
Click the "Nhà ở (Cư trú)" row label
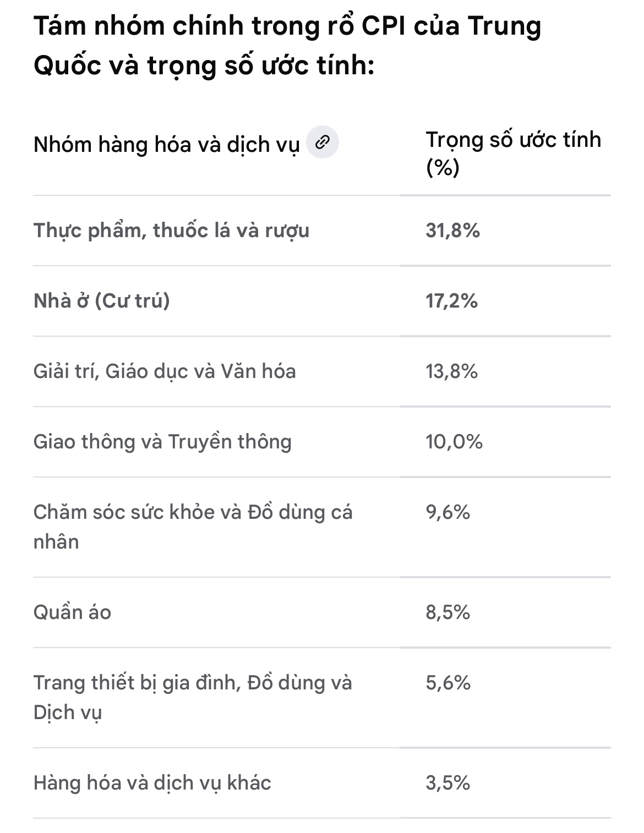click(x=102, y=300)
